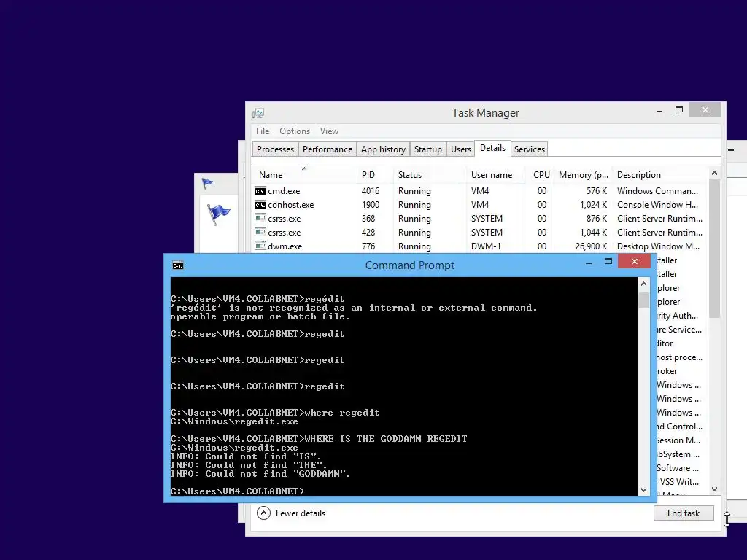This screenshot has width=747, height=560.
Task: Click Task Manager scrollbar up arrow
Action: 714,173
